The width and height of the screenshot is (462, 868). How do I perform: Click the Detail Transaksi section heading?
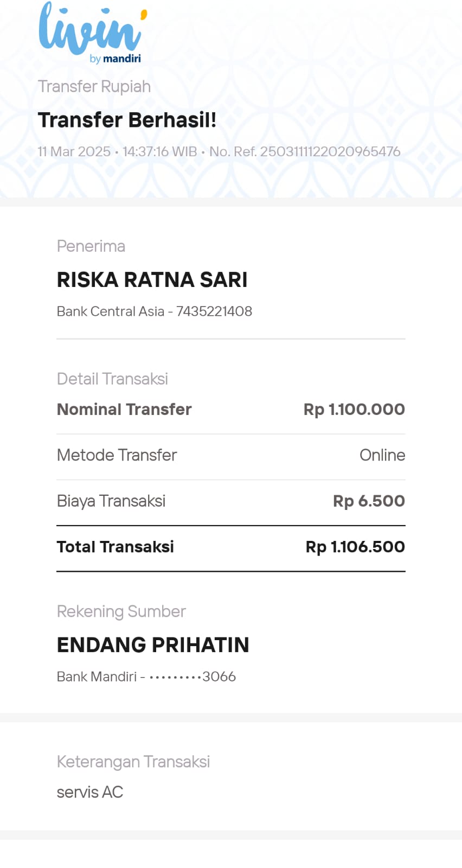click(112, 379)
